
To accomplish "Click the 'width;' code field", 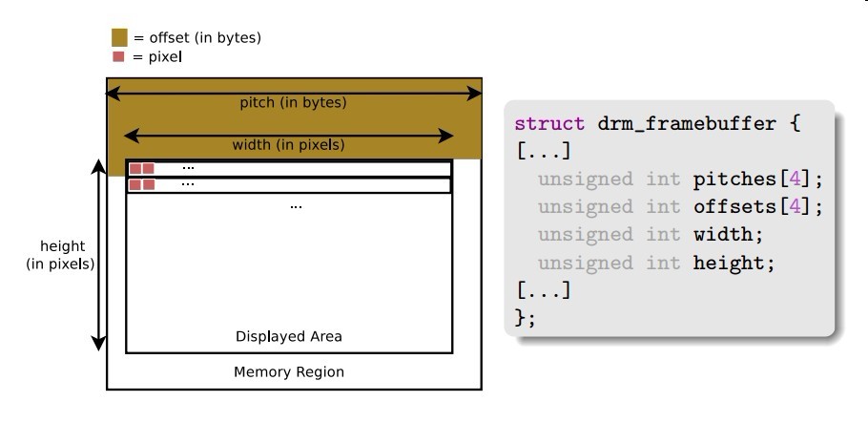I will tap(729, 235).
